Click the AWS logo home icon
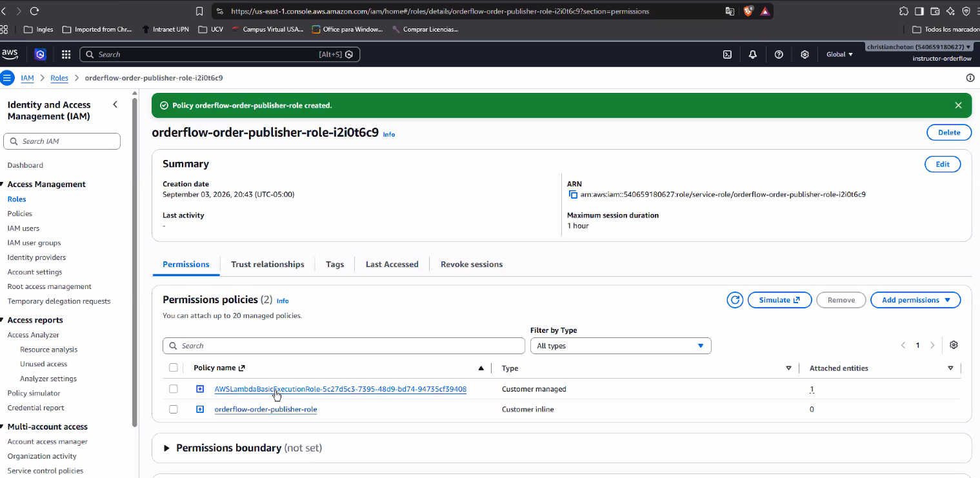980x478 pixels. pyautogui.click(x=10, y=54)
